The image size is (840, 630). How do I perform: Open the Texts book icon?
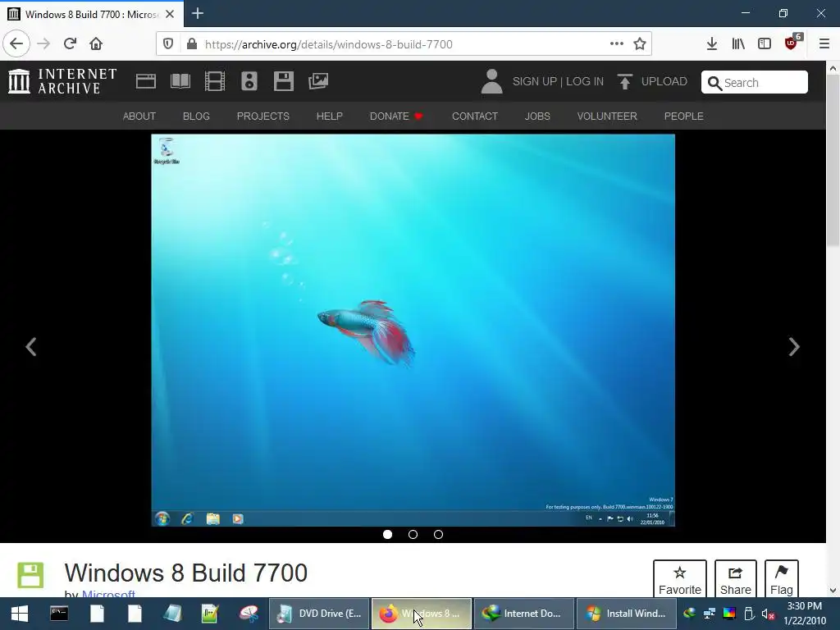point(180,81)
